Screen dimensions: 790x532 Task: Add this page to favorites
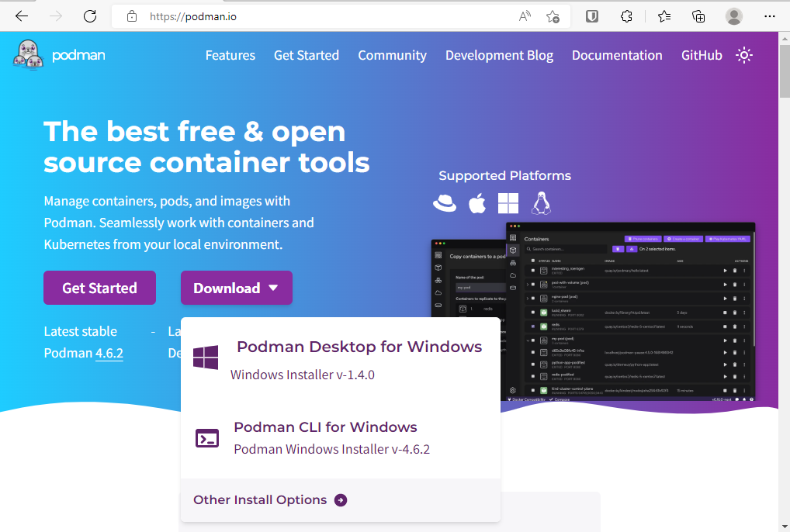pos(553,16)
